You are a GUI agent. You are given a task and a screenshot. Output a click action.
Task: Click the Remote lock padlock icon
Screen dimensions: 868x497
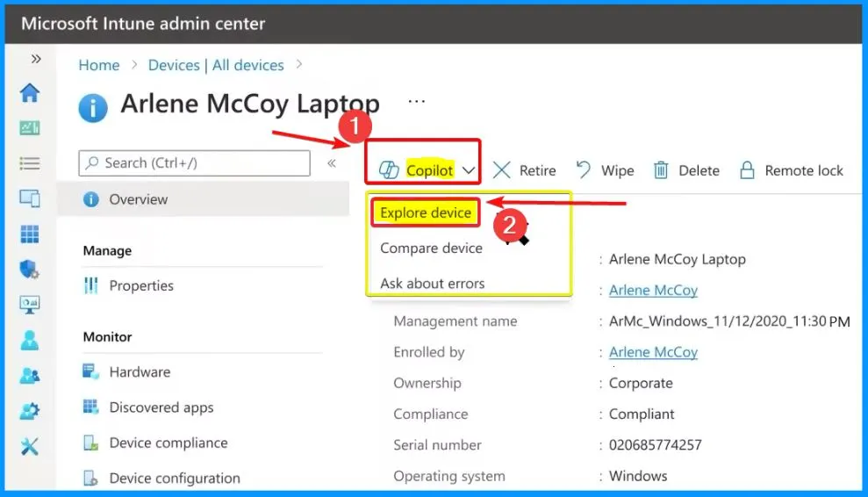click(747, 170)
